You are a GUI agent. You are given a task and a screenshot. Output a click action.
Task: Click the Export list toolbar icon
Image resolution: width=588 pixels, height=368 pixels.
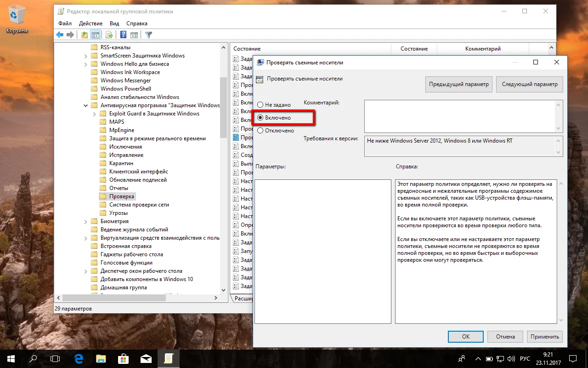click(x=109, y=35)
